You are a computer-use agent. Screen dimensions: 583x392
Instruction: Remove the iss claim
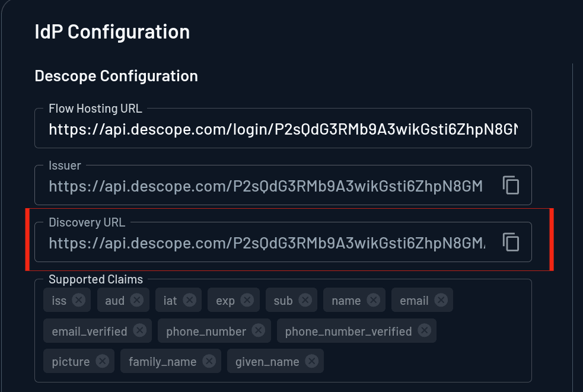pos(79,299)
